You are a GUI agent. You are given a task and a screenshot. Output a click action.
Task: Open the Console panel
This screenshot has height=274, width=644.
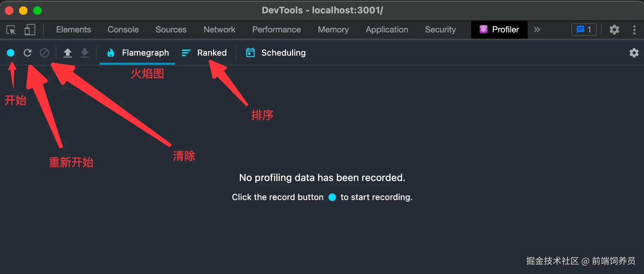123,30
